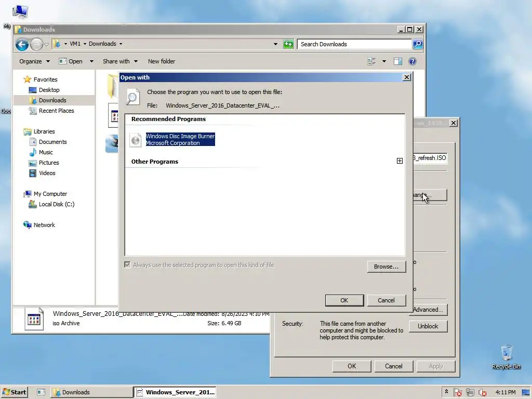Click Advanced… in properties window
The height and width of the screenshot is (399, 532).
point(428,310)
